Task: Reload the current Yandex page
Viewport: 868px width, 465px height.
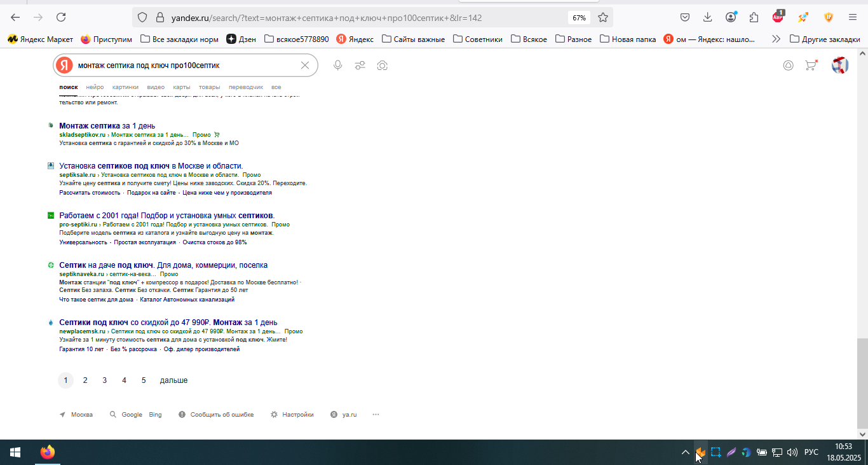Action: click(61, 17)
